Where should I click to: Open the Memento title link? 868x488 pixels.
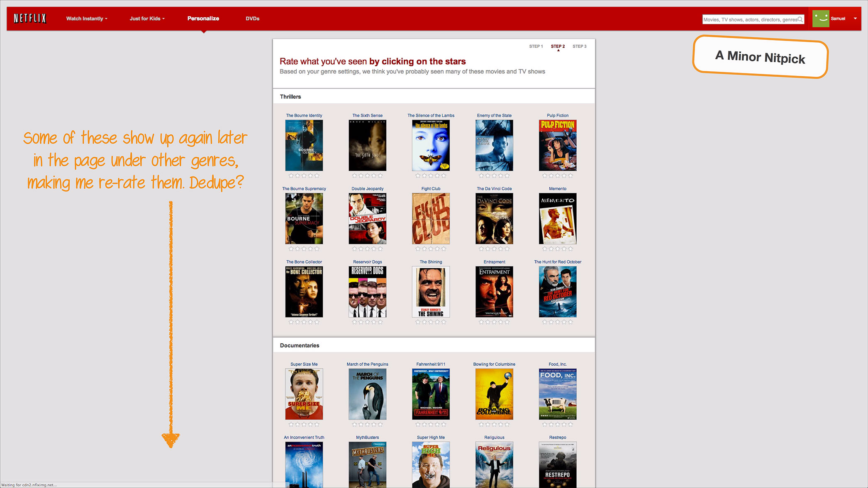coord(558,189)
